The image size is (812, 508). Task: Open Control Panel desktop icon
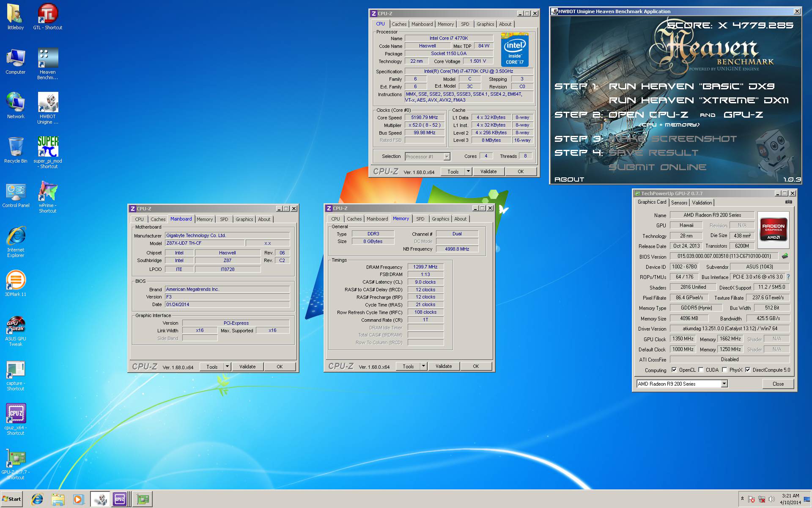click(16, 195)
